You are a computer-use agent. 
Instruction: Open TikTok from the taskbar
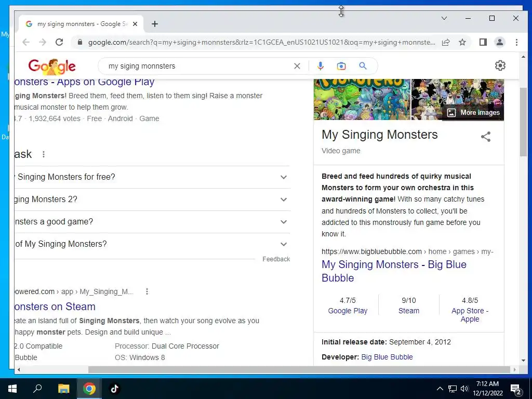point(115,389)
